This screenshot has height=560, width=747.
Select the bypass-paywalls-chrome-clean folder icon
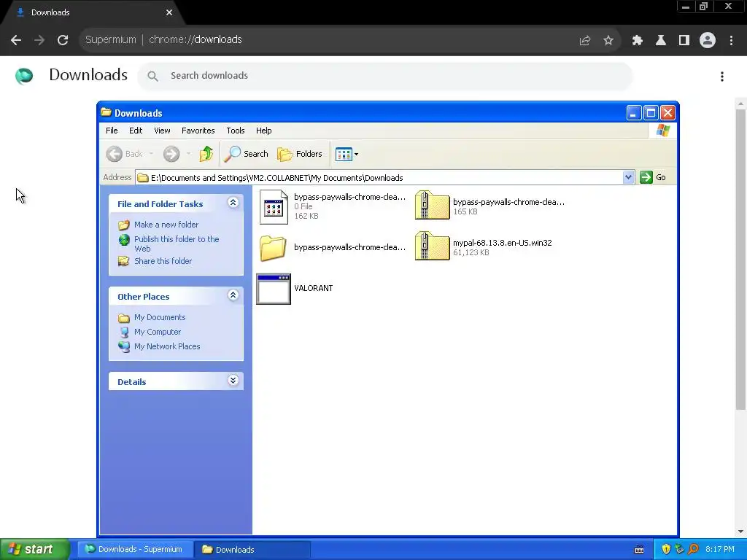coord(273,248)
